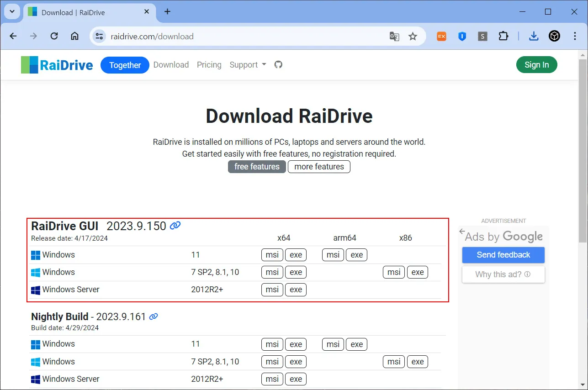Open site information icon in address bar

[x=100, y=37]
